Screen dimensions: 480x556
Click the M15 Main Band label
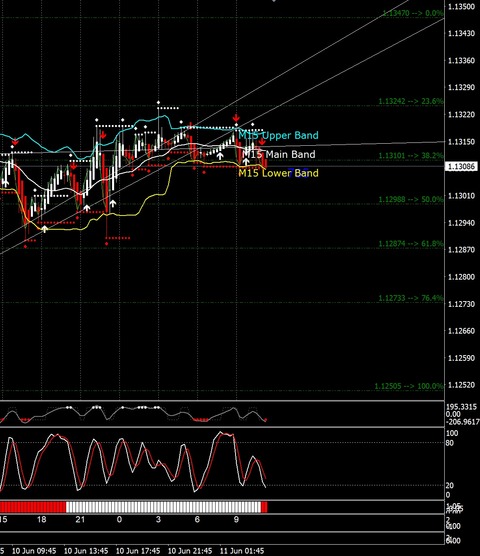coord(279,154)
